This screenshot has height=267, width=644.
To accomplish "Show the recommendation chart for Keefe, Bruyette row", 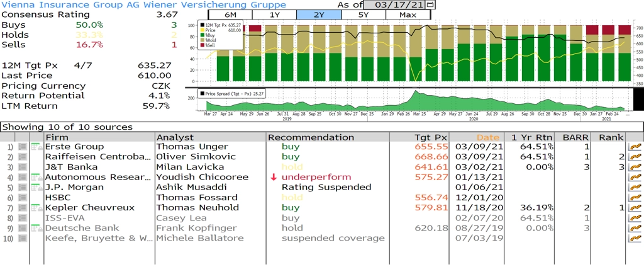I will (x=635, y=238).
